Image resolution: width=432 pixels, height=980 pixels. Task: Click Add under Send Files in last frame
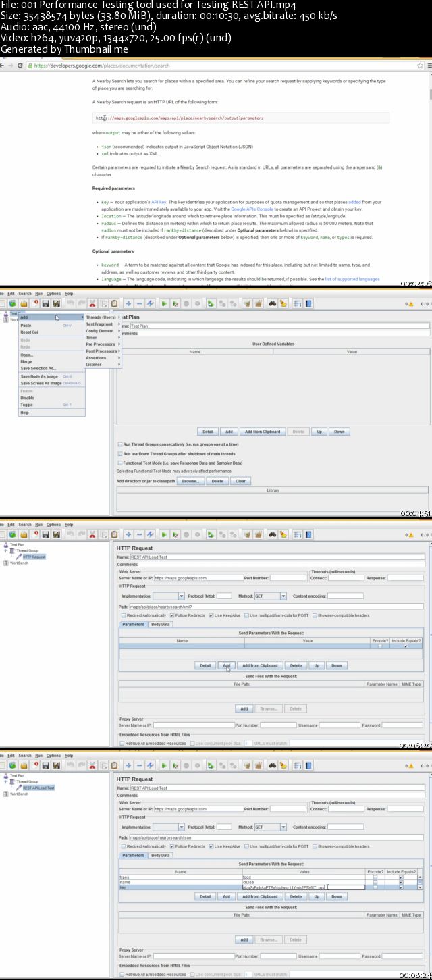tap(244, 939)
